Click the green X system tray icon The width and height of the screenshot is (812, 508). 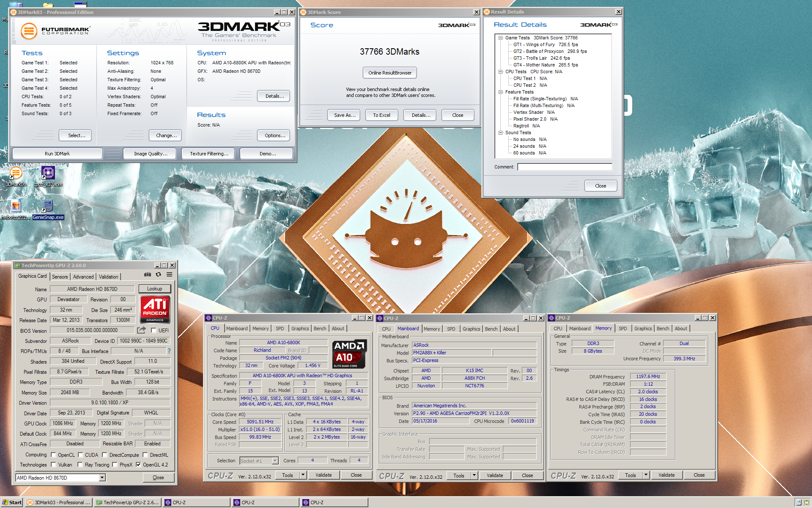[806, 502]
